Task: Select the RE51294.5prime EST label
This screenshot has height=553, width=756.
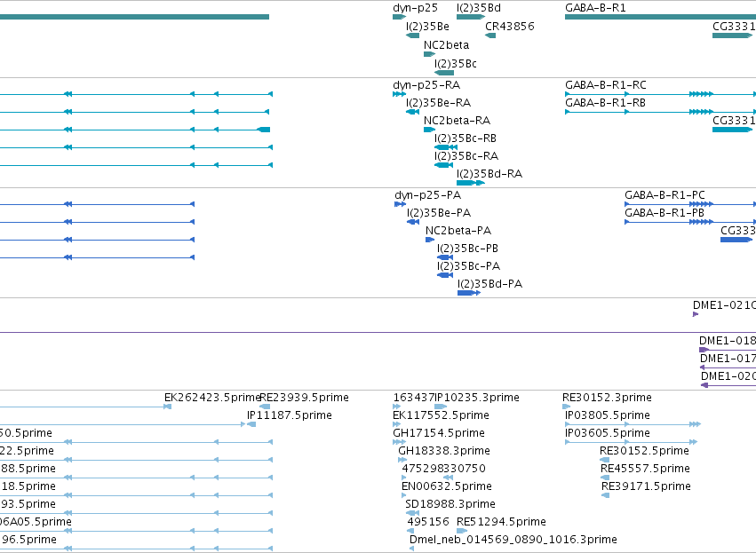Action: [501, 522]
